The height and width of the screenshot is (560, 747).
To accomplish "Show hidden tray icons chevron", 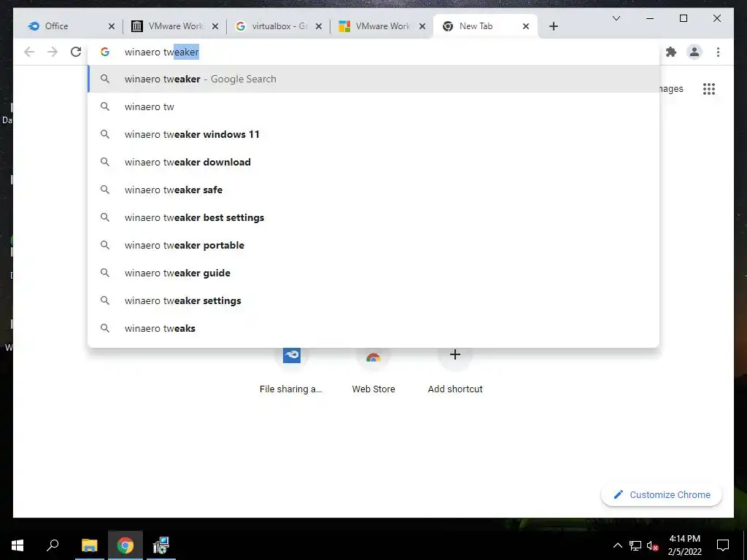I will point(617,545).
